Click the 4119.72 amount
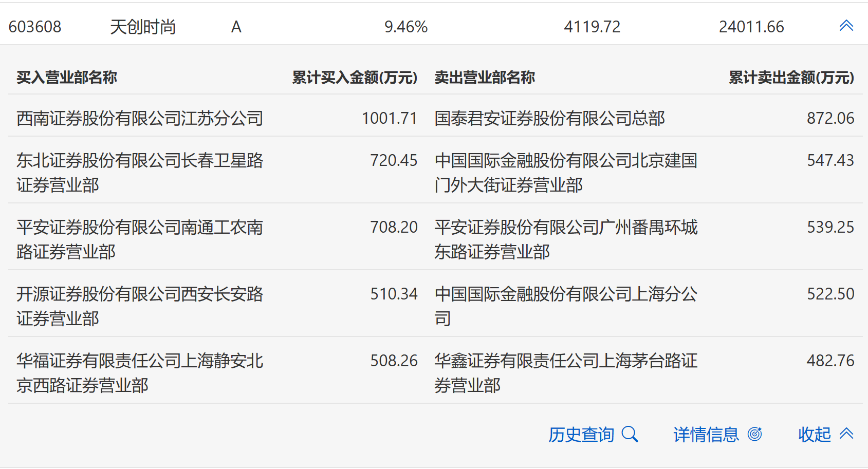 click(x=592, y=27)
